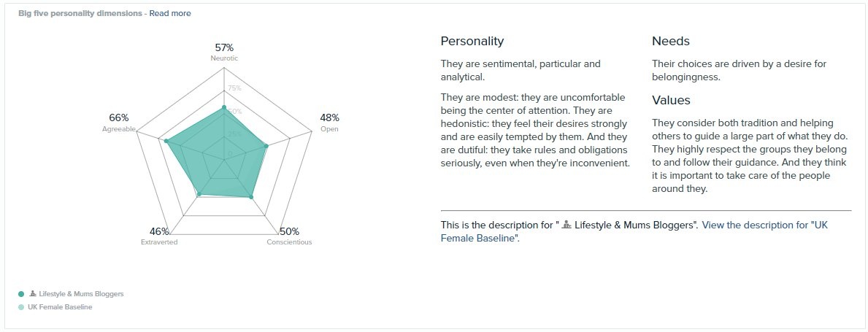Click the bloggers icon in description text
868x332 pixels.
point(566,225)
